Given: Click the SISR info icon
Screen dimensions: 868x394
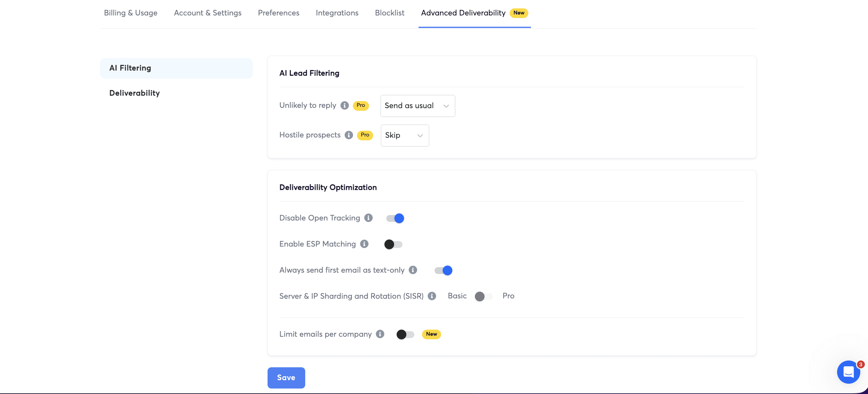Looking at the screenshot, I should [432, 296].
